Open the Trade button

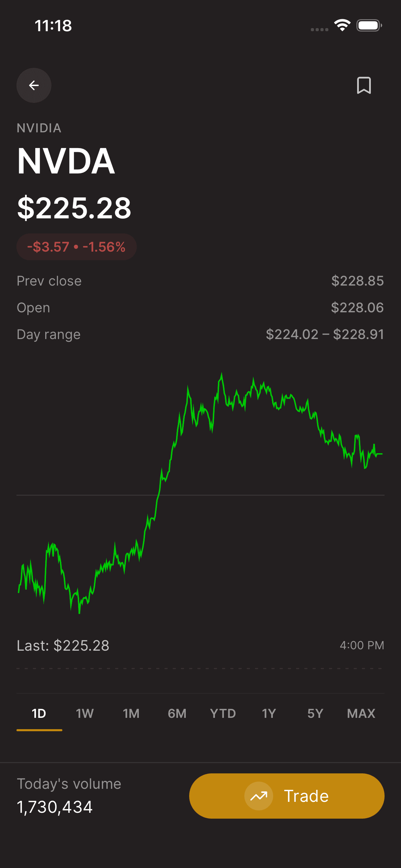[x=287, y=796]
